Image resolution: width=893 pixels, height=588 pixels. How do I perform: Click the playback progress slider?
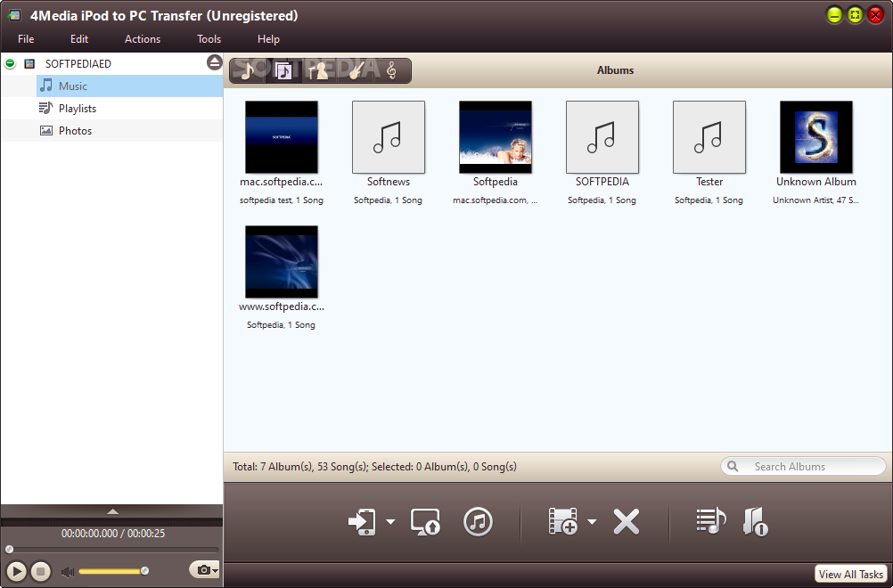(112, 550)
